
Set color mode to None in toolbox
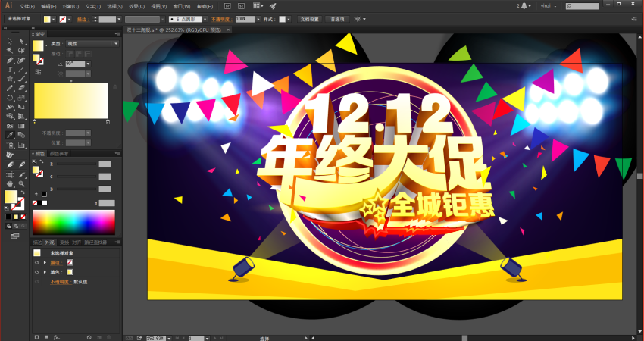(23, 217)
